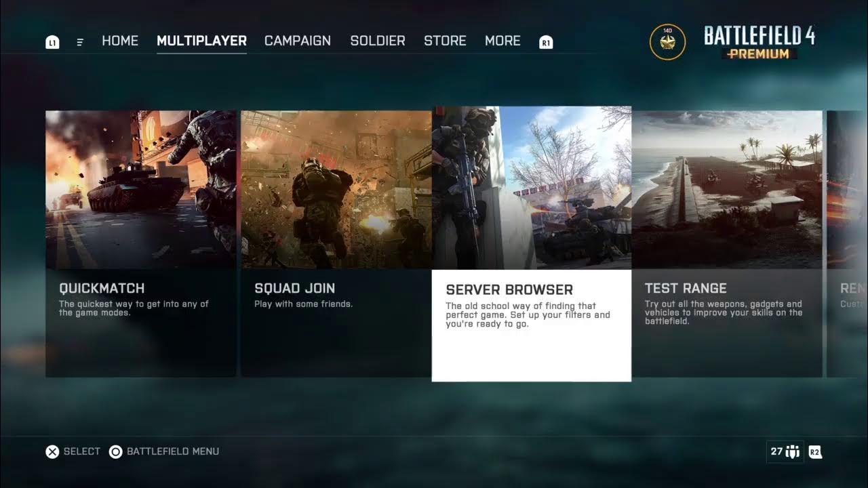Click the rank 140 soldier emblem
Viewport: 868px width, 488px height.
667,42
